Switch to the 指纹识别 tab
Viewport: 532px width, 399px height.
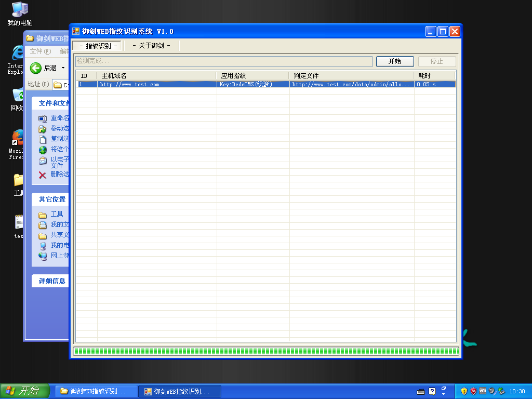(x=98, y=46)
